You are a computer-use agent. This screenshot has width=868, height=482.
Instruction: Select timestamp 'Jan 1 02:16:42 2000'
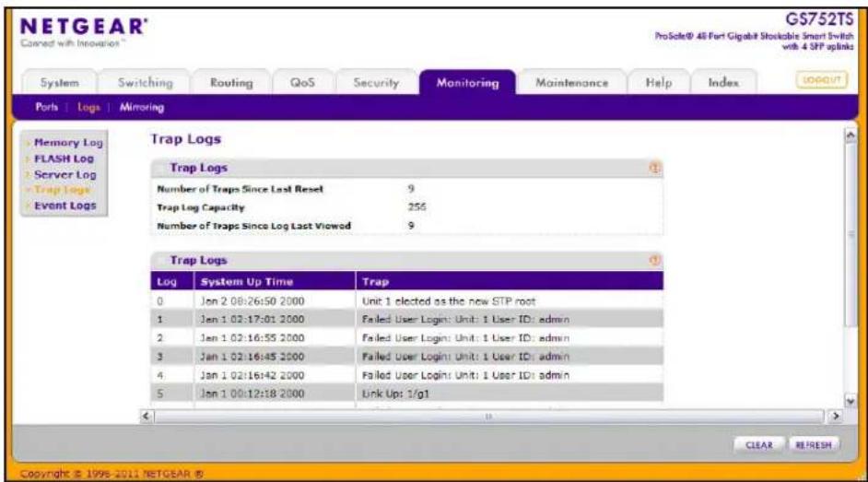click(252, 375)
